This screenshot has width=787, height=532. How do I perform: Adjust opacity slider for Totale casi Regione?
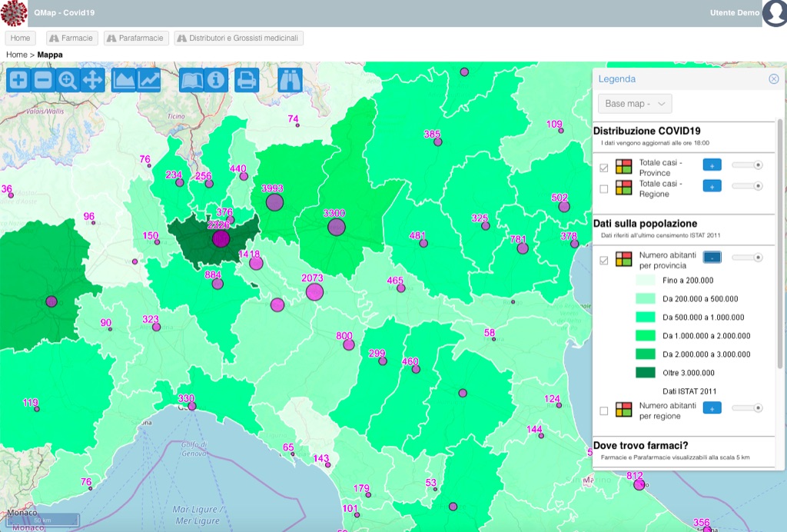tap(747, 186)
